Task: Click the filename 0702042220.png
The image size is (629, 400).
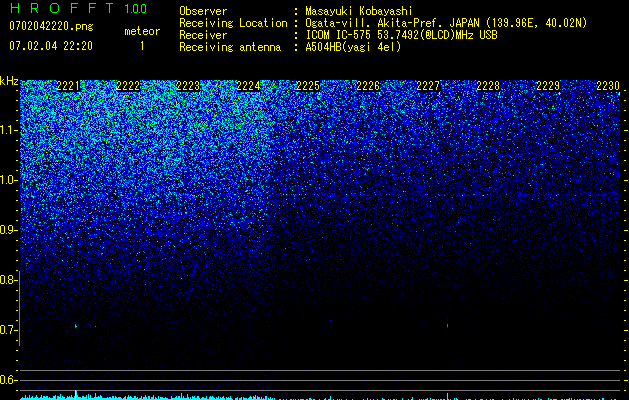Action: tap(51, 26)
